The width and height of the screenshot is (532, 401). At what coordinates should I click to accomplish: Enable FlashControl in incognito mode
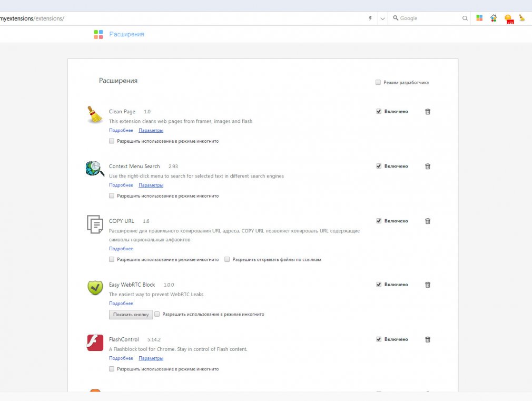point(111,369)
